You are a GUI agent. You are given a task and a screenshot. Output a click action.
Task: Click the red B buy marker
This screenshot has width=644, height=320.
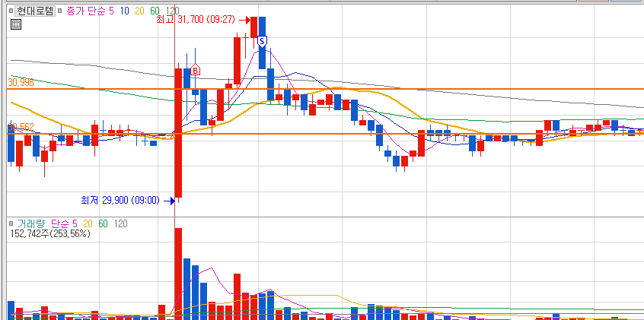196,70
